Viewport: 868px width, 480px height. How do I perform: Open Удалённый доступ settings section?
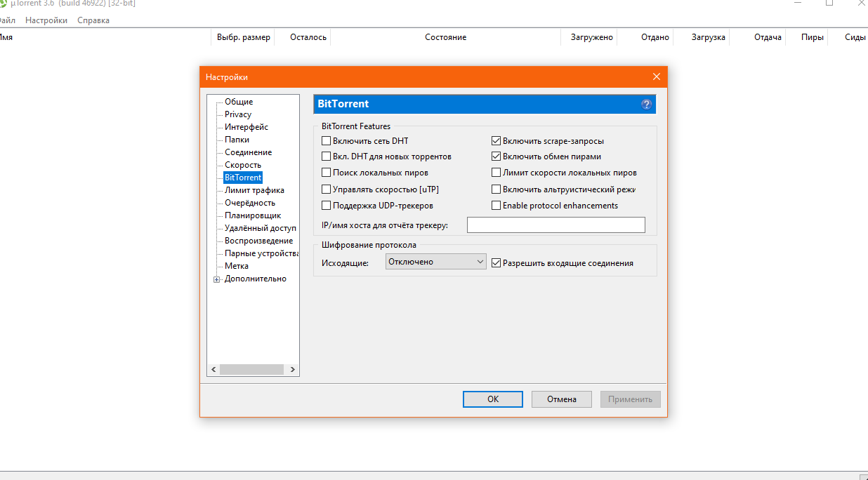click(x=261, y=228)
